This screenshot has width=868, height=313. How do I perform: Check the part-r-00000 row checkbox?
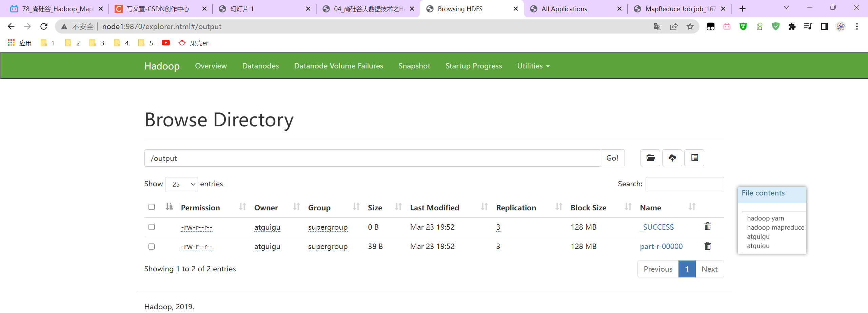coord(152,247)
